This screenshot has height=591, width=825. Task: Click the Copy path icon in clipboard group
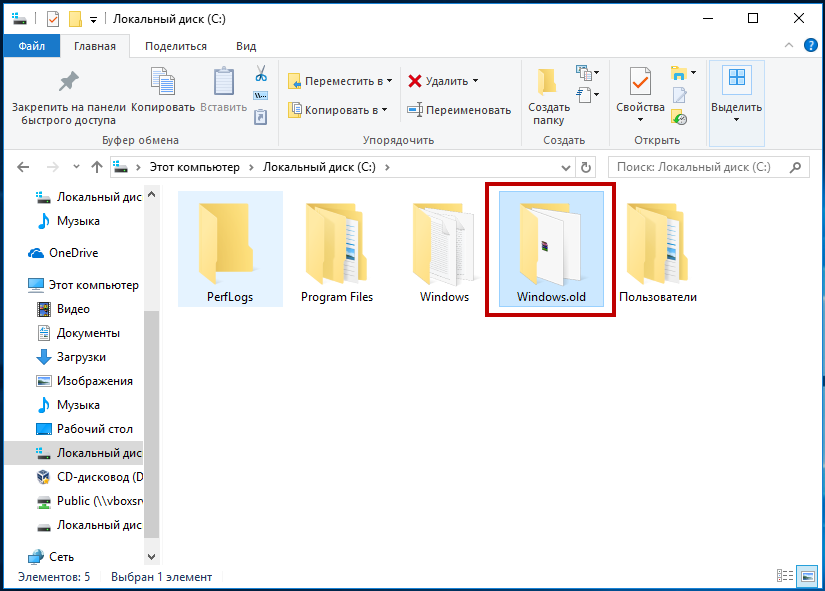click(260, 95)
